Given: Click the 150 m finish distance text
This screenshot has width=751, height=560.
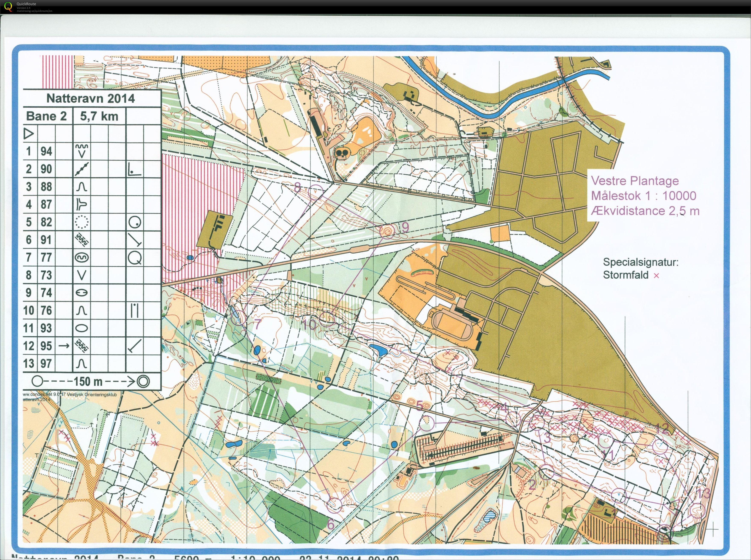Looking at the screenshot, I should click(88, 381).
